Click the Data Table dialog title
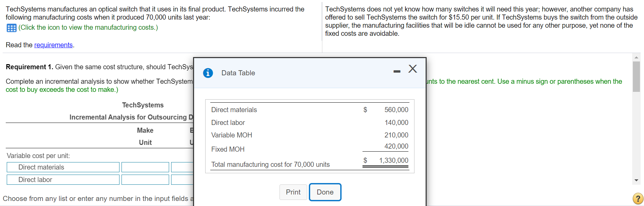Image resolution: width=644 pixels, height=206 pixels. click(238, 73)
